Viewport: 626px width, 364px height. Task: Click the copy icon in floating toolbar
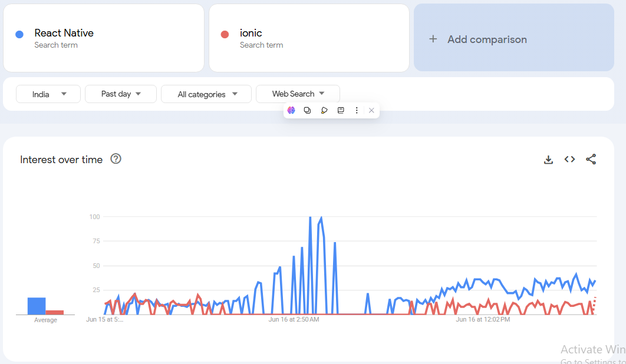click(x=307, y=110)
